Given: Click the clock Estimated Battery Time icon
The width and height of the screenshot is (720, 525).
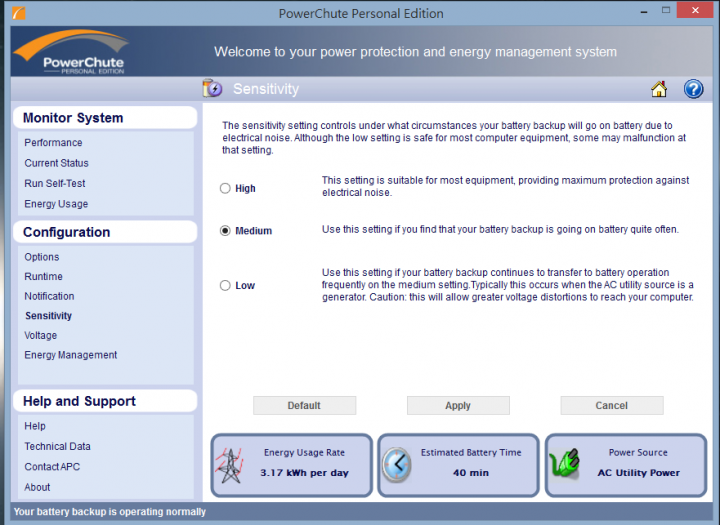Looking at the screenshot, I should pyautogui.click(x=397, y=465).
